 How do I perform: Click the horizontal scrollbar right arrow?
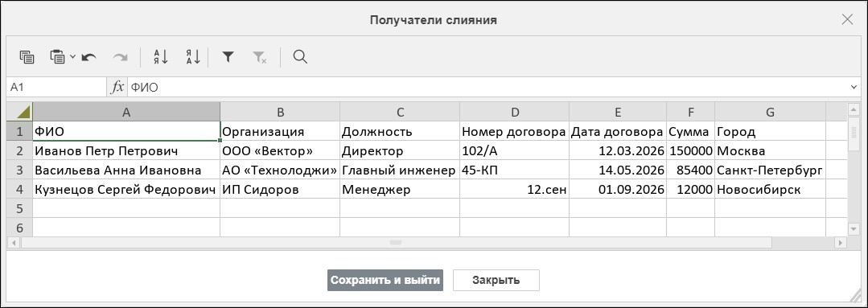pos(841,242)
